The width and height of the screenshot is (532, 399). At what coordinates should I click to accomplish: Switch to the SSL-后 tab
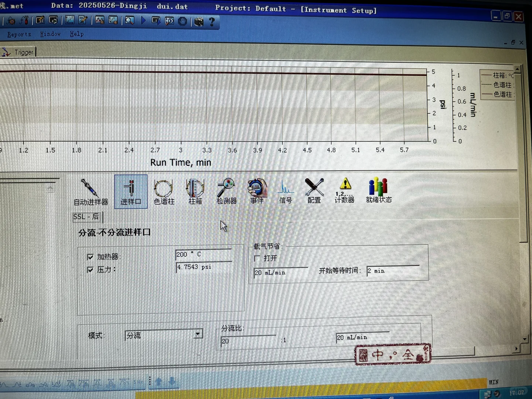[x=86, y=217]
